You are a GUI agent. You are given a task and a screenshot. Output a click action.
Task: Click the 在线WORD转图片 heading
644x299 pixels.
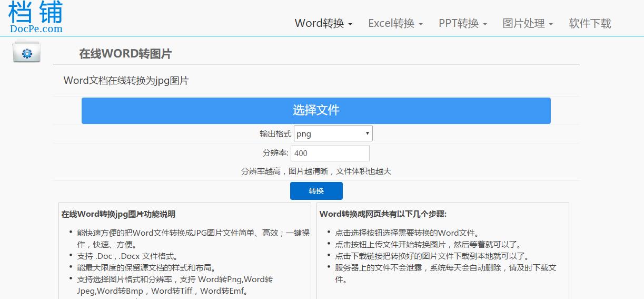point(125,54)
